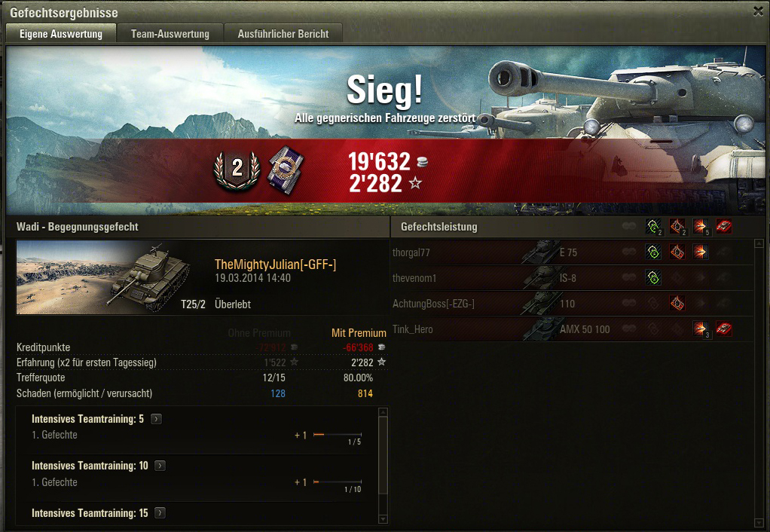Expand Intensives Teamtraining: 10 details
Screen dimensions: 770x532
click(160, 466)
